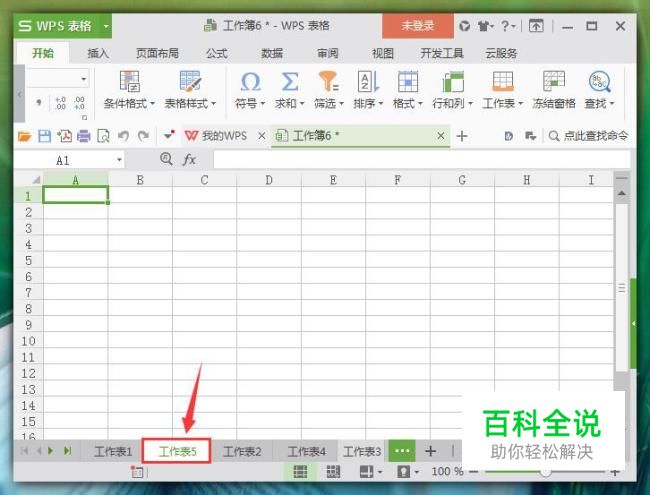The image size is (650, 495).
Task: Open the WPS 表格 application menu dropdown
Action: tap(106, 26)
